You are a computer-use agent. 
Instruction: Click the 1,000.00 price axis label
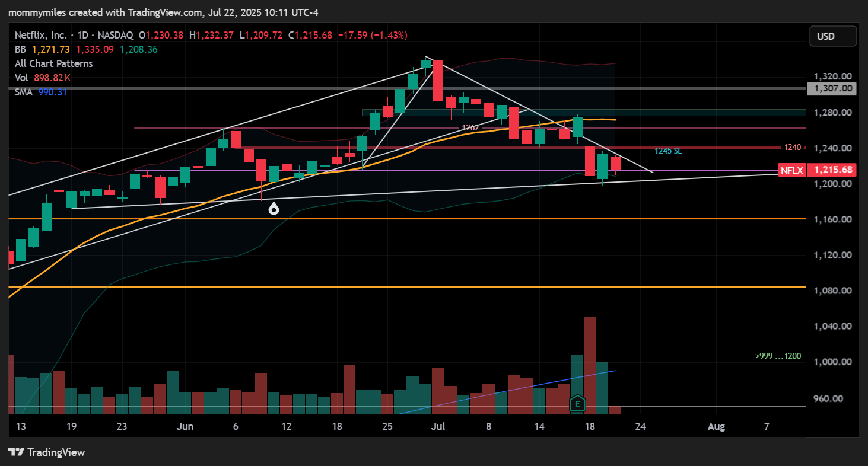click(833, 362)
